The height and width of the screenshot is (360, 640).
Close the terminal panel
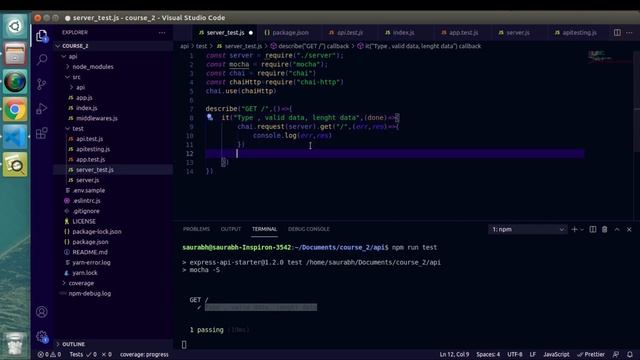click(x=629, y=229)
